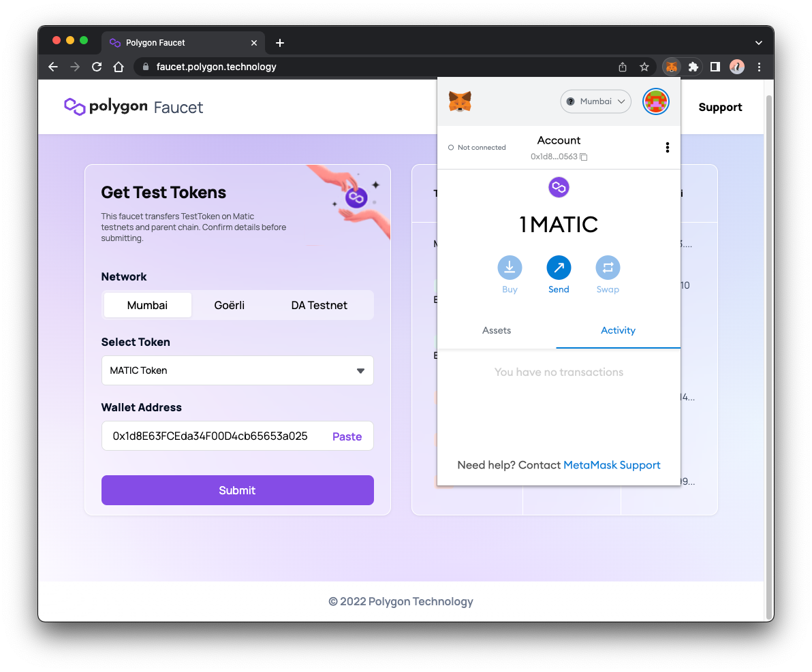Screen dimensions: 812x672
Task: Open a new browser tab with plus
Action: [280, 43]
